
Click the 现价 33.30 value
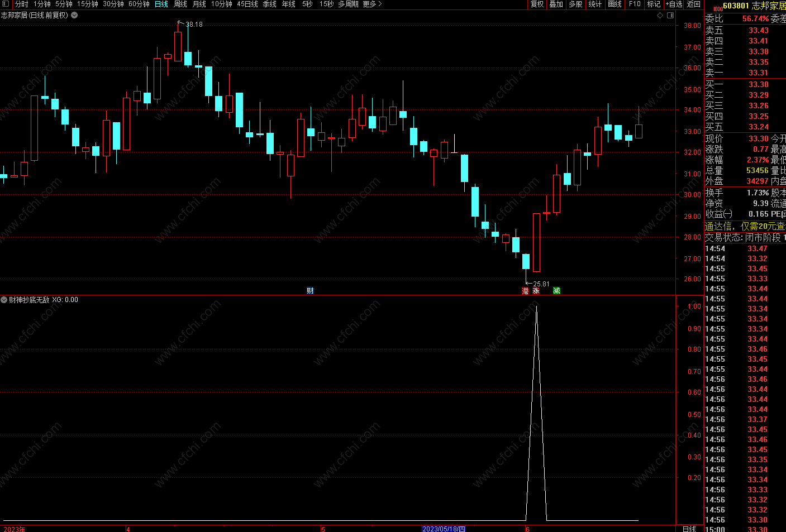[x=759, y=138]
